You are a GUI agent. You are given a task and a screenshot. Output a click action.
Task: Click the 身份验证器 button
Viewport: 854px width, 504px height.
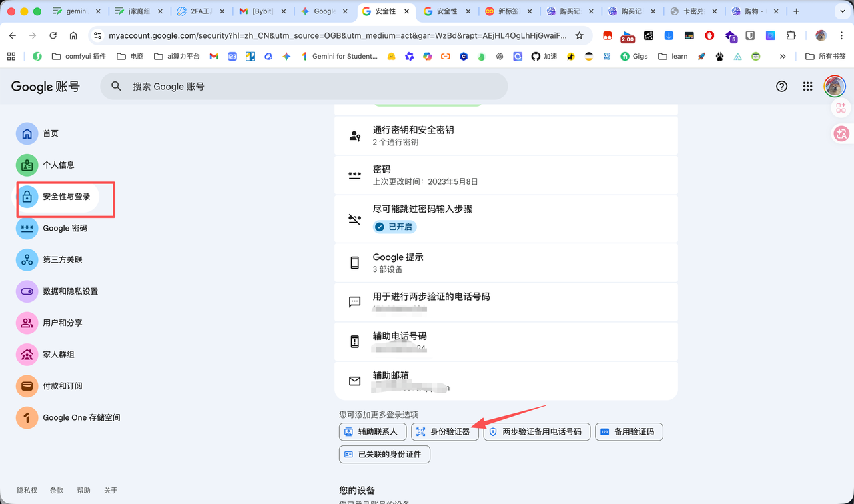tap(444, 432)
